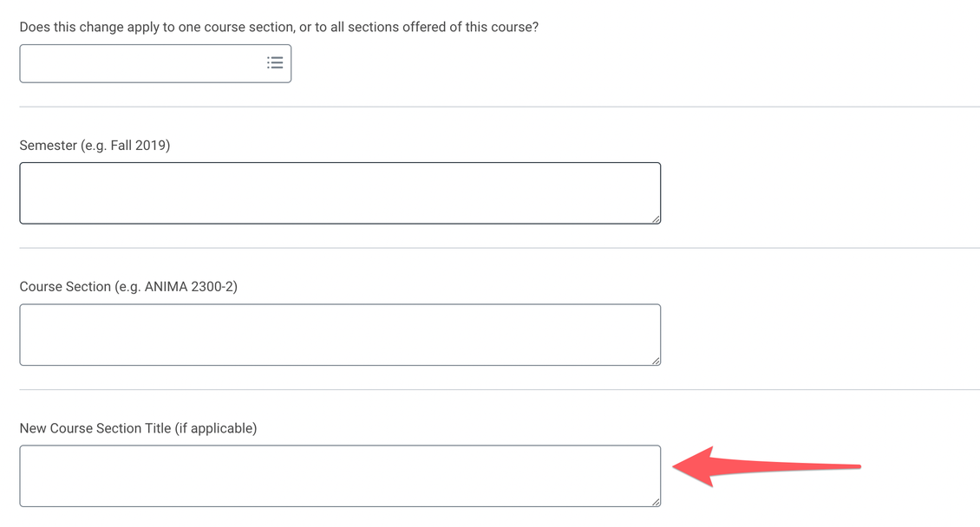The image size is (980, 527).
Task: Click inside the Semester text area
Action: pyautogui.click(x=340, y=192)
